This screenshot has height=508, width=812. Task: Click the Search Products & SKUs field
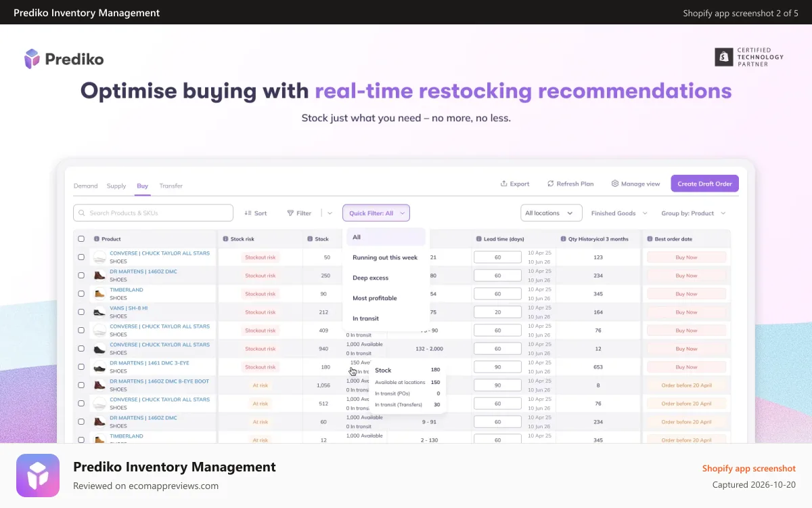(153, 213)
